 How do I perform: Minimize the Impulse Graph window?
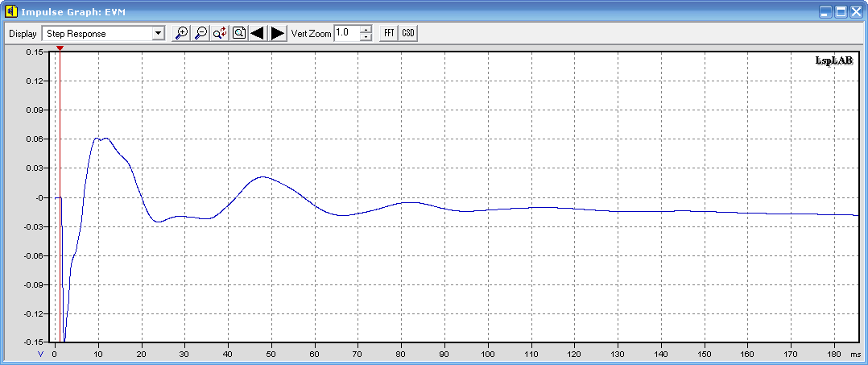click(826, 11)
